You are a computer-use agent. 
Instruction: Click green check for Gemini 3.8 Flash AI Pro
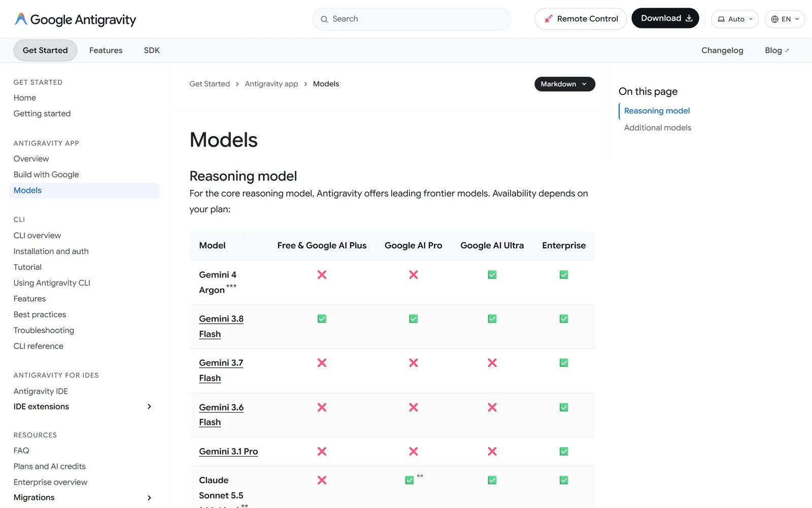pyautogui.click(x=414, y=319)
